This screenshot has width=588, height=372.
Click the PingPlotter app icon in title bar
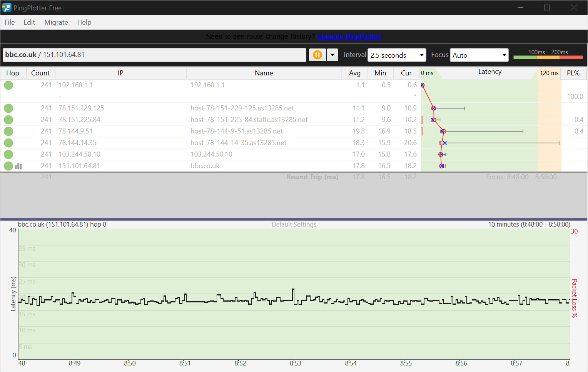pos(7,8)
